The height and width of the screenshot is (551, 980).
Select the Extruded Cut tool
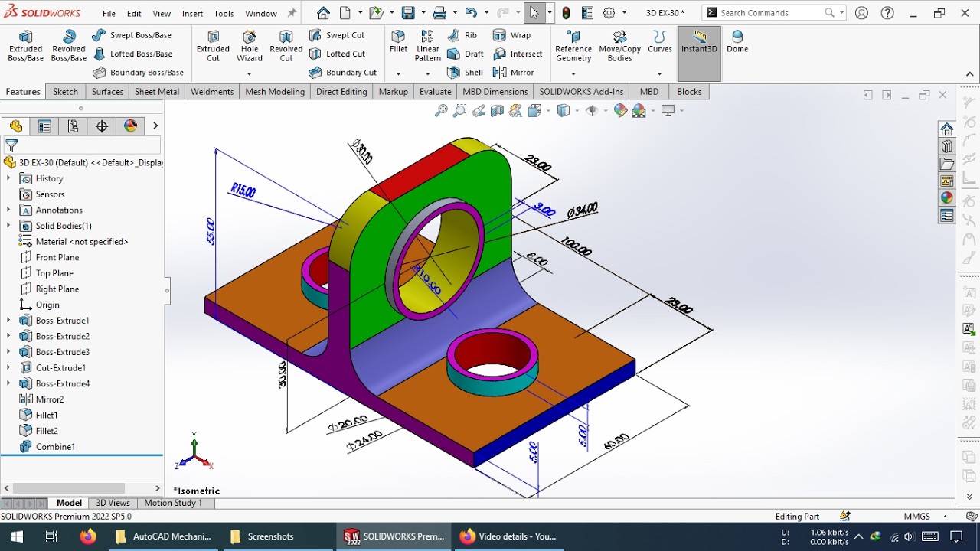pos(213,46)
